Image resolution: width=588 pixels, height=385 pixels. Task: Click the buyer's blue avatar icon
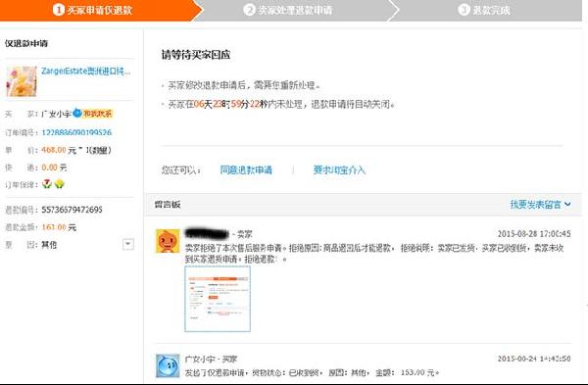[168, 365]
